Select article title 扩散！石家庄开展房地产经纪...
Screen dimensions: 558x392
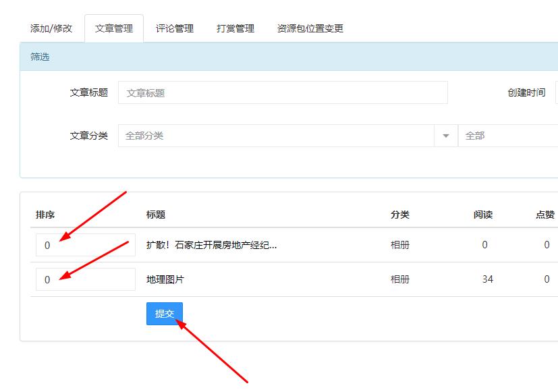[x=211, y=245]
